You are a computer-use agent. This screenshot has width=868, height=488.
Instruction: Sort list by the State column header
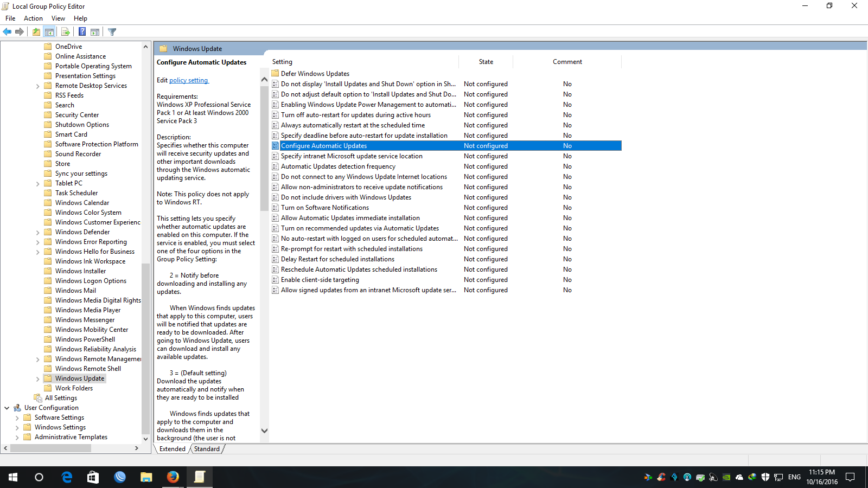pyautogui.click(x=486, y=62)
